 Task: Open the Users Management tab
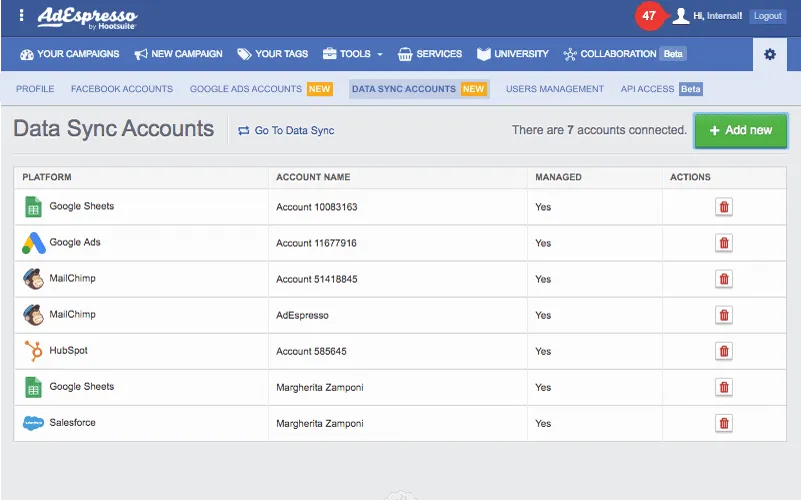point(554,89)
